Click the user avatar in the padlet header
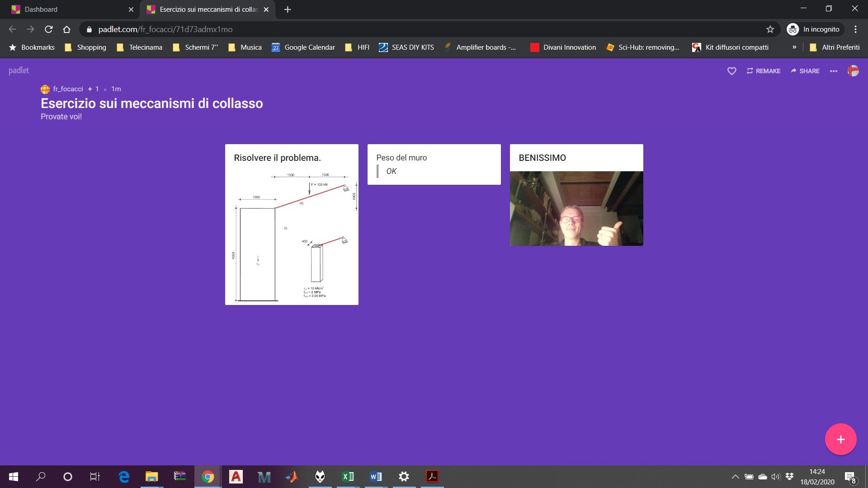Image resolution: width=868 pixels, height=488 pixels. (x=853, y=71)
